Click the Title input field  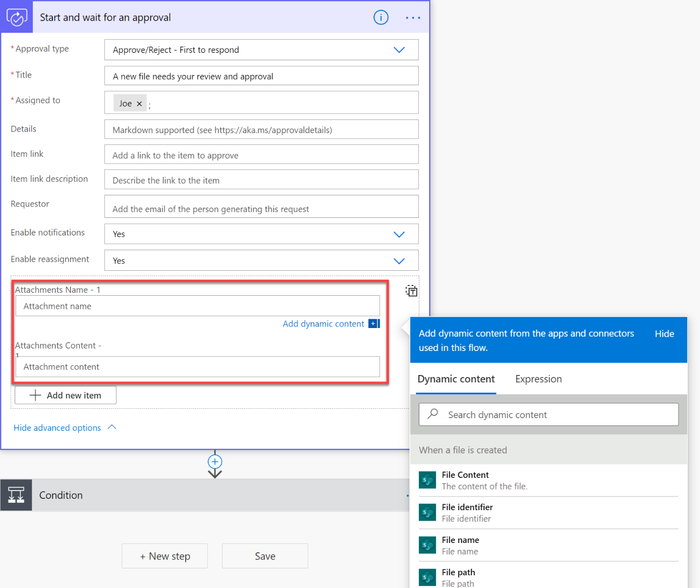click(x=262, y=76)
